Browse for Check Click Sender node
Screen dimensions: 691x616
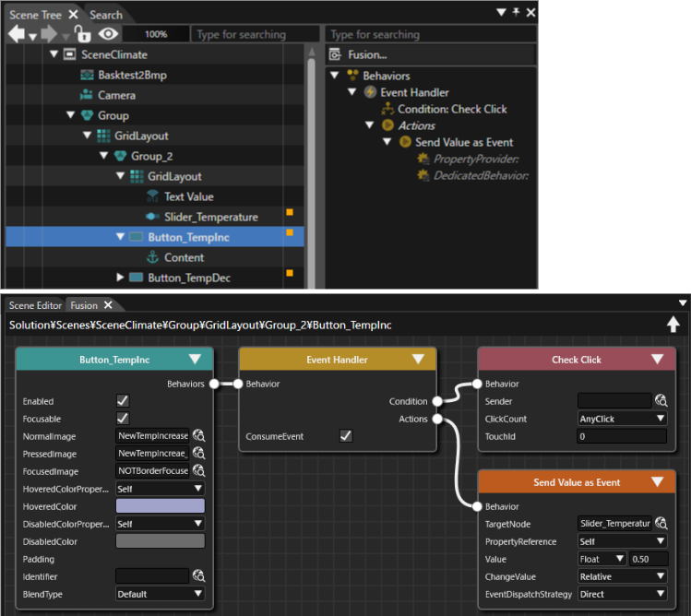coord(661,400)
